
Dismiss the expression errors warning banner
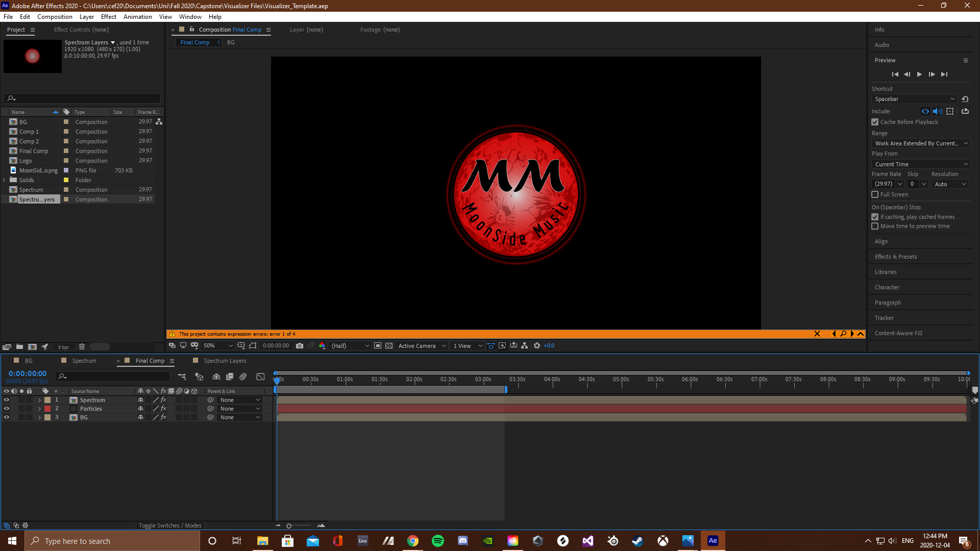tap(817, 334)
